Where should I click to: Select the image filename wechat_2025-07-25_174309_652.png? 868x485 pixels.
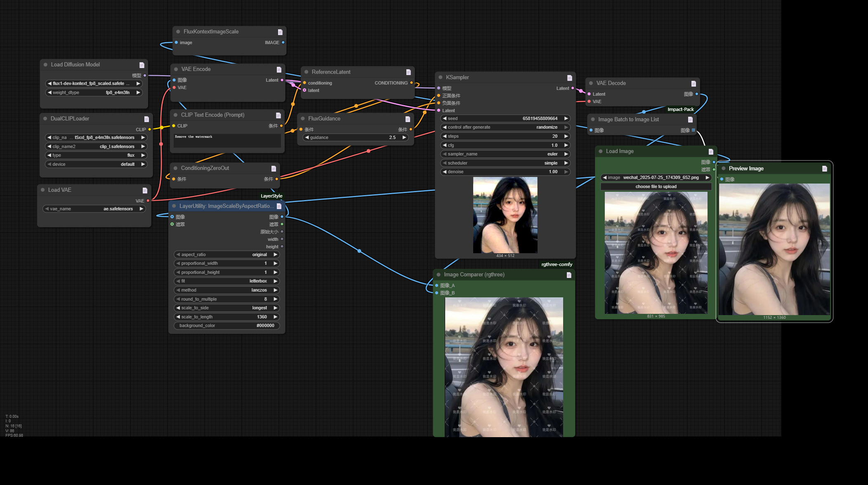(656, 177)
